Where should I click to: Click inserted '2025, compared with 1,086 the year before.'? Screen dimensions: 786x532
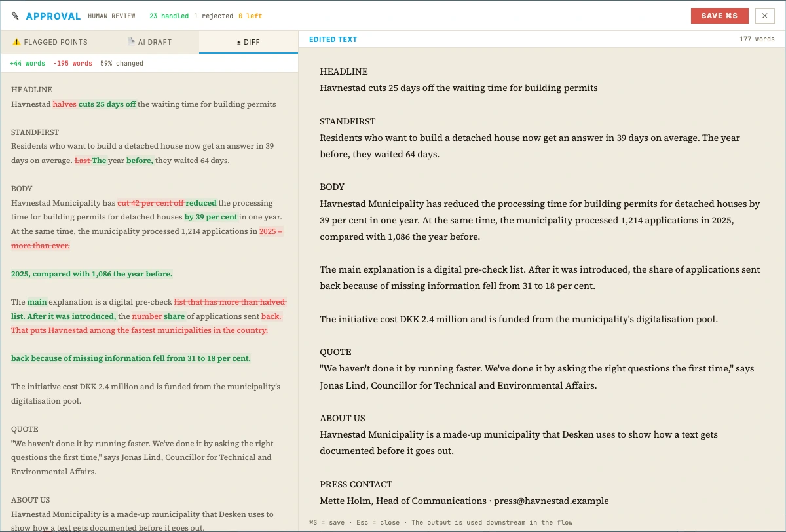[x=92, y=274]
